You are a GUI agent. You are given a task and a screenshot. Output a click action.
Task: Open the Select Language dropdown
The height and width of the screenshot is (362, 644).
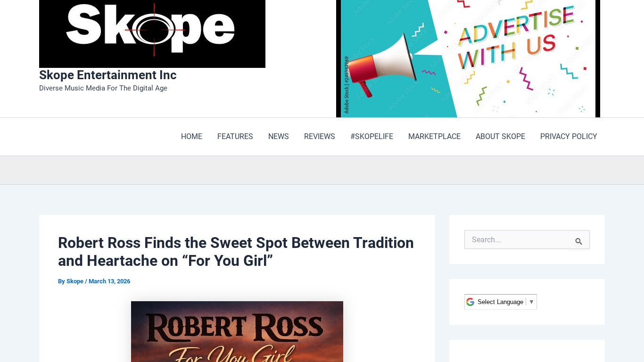[500, 302]
